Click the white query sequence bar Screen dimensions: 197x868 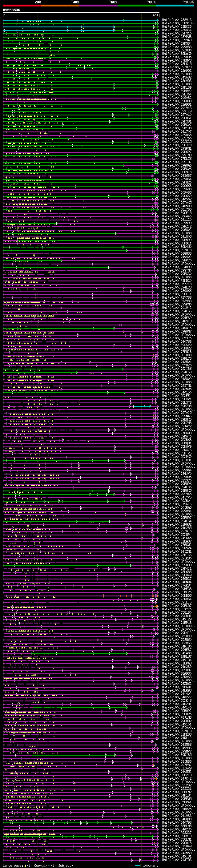pyautogui.click(x=81, y=13)
